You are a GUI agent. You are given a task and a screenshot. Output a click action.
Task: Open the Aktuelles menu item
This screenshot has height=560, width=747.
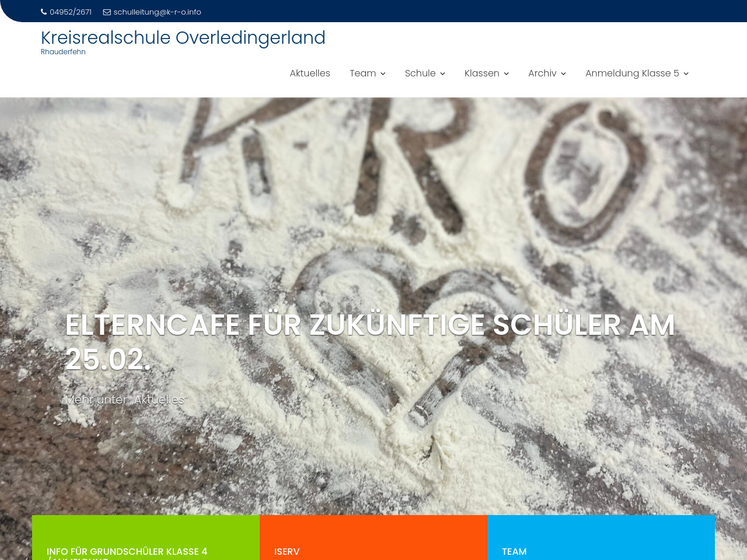coord(310,73)
